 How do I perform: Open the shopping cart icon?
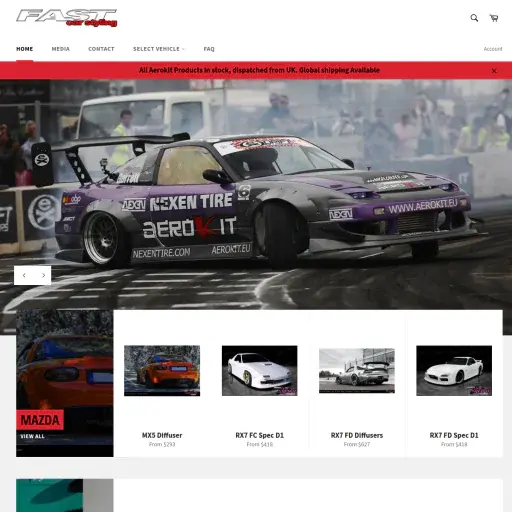click(494, 18)
